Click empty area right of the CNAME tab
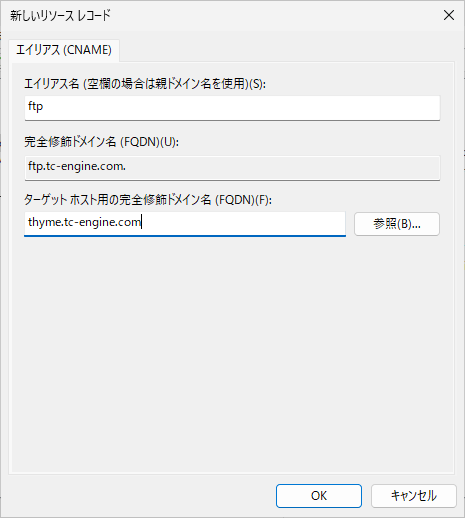 click(287, 50)
